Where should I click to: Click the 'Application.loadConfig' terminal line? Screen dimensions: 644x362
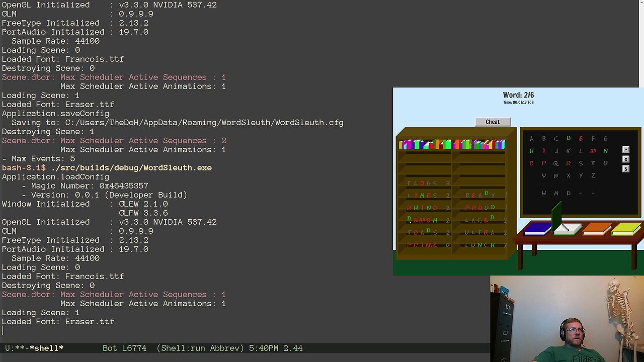coord(55,177)
